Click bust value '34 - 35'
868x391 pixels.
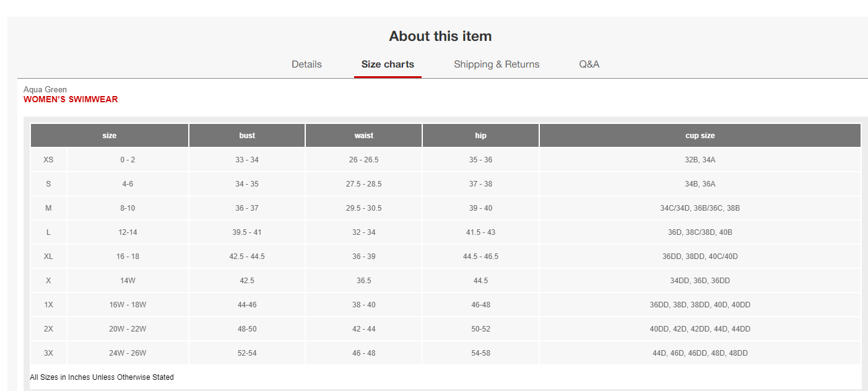point(247,184)
